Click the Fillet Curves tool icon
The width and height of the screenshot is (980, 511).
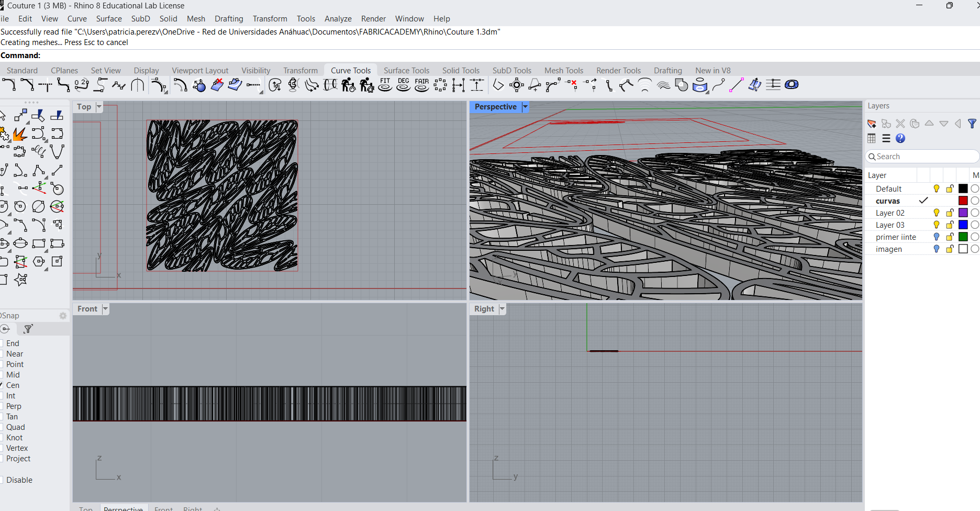[9, 85]
